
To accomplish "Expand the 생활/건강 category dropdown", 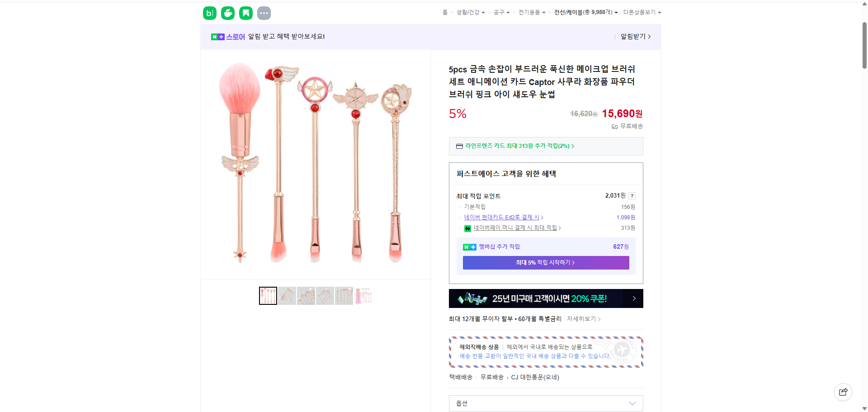I will [x=470, y=12].
